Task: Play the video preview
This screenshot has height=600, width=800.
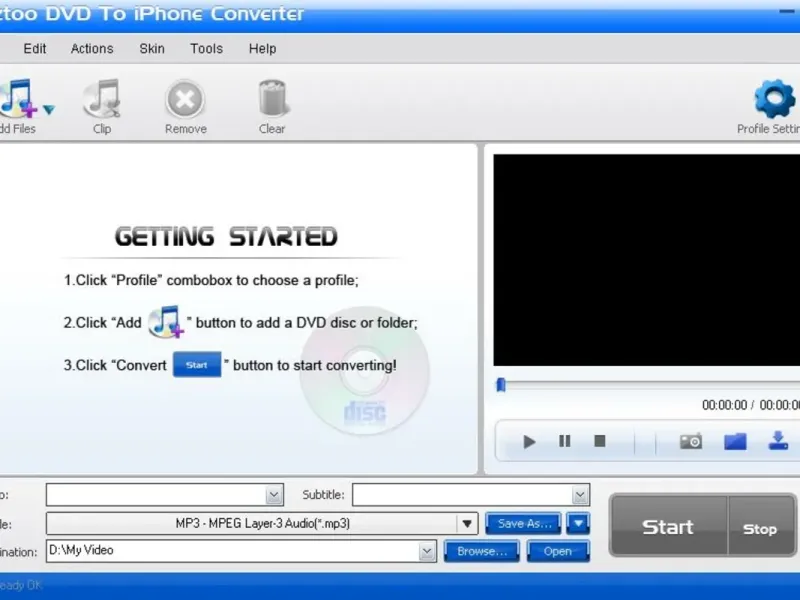Action: (529, 441)
